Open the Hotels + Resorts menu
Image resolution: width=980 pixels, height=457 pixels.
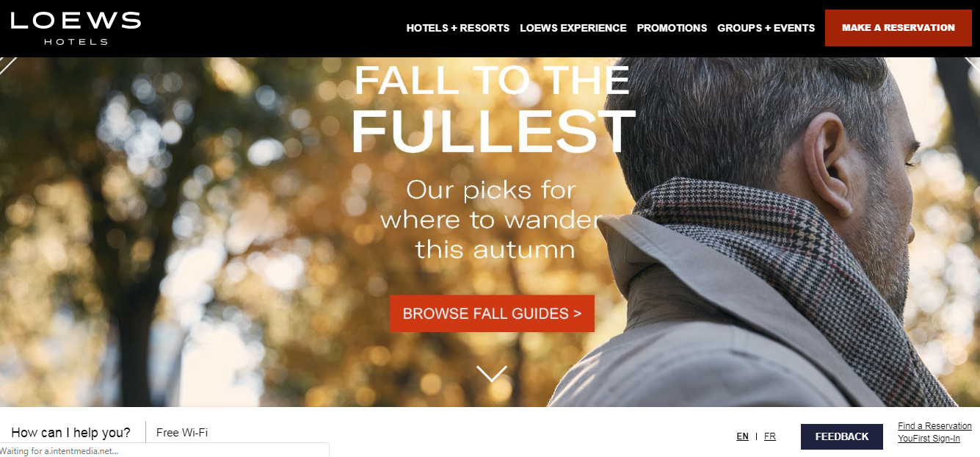(x=458, y=28)
